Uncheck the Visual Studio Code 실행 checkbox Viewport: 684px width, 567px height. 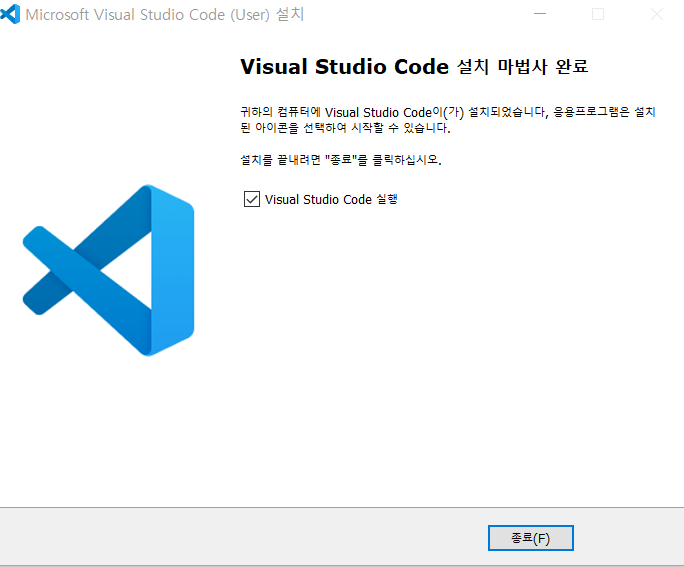click(x=252, y=199)
